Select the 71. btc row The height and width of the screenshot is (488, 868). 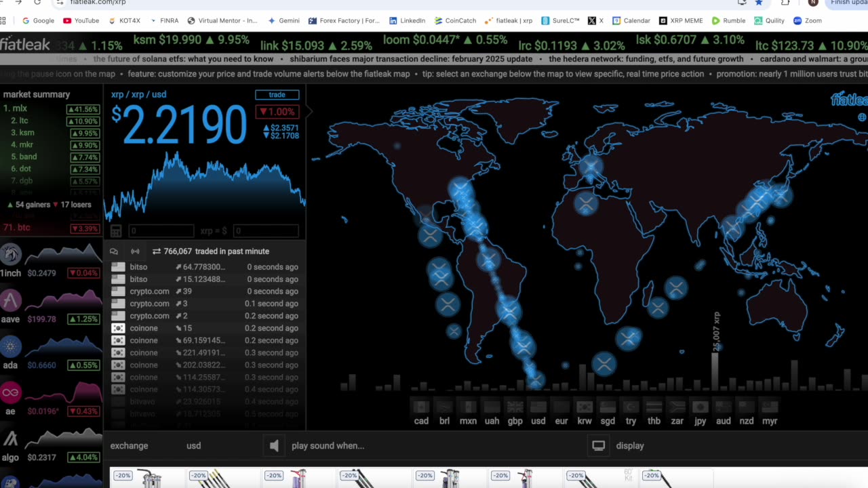coord(52,228)
